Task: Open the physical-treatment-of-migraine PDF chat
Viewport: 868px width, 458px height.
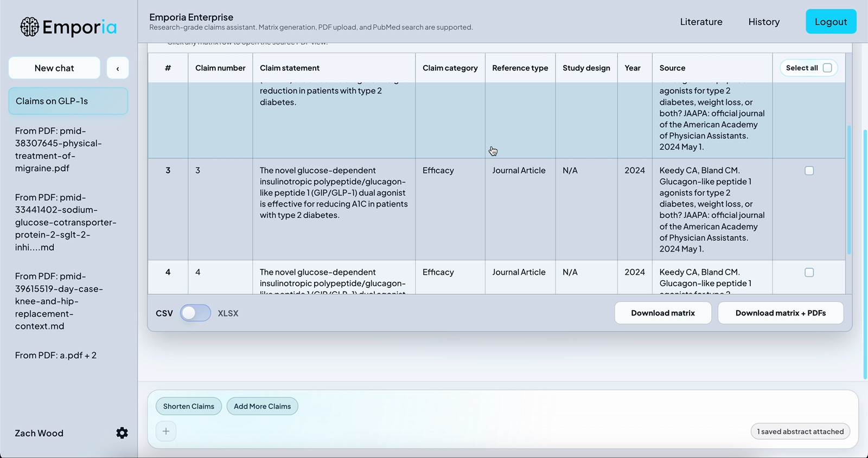Action: tap(59, 150)
